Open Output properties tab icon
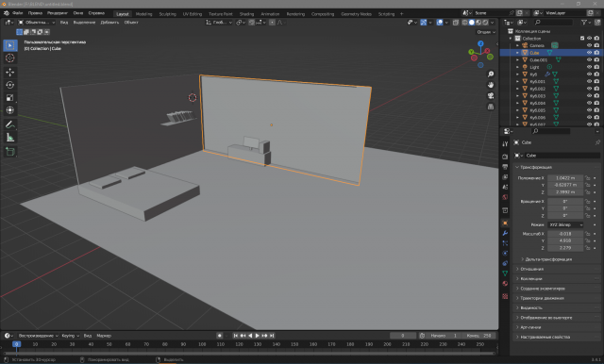604x364 pixels. coord(505,167)
